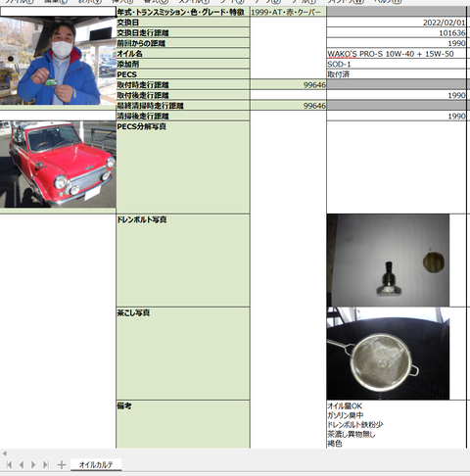
Task: Select the man in blue jacket photo
Action: click(58, 61)
